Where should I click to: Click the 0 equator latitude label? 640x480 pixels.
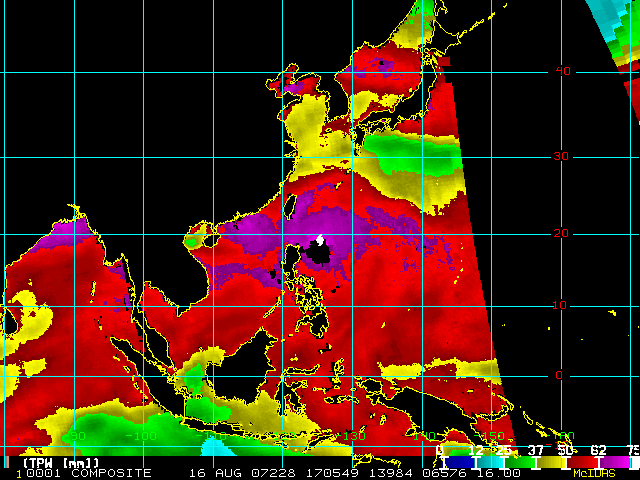[559, 375]
